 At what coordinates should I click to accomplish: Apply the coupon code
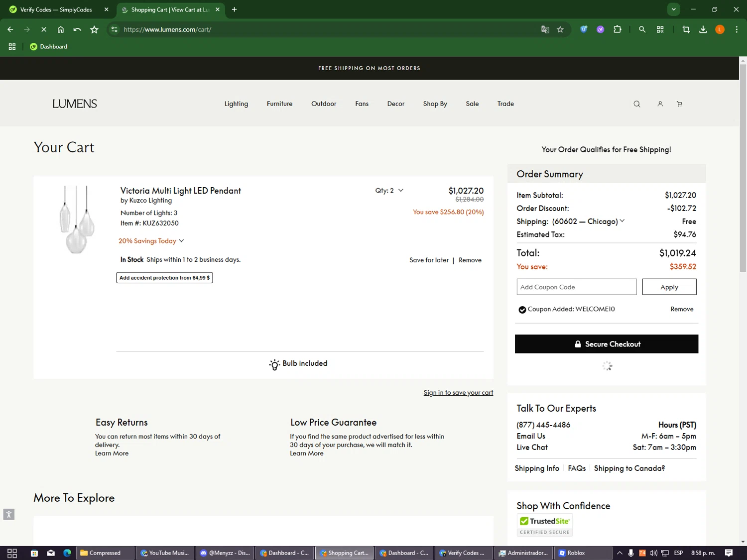tap(669, 287)
